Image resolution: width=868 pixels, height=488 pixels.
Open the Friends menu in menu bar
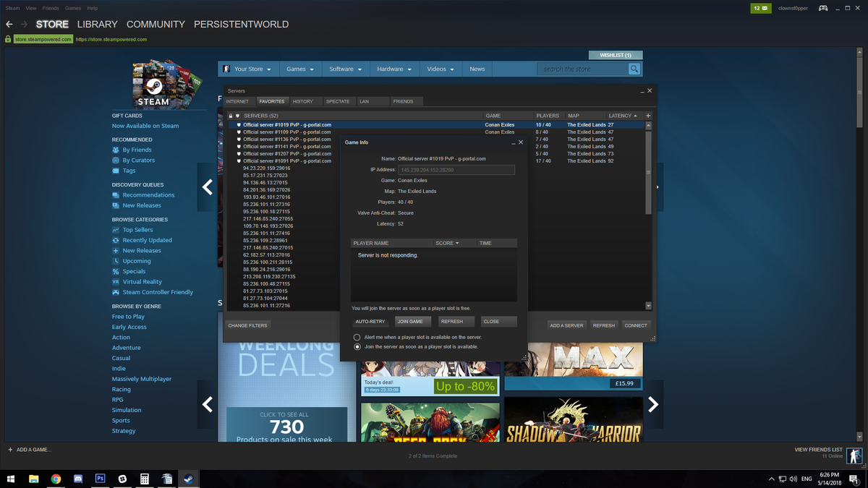tap(51, 8)
